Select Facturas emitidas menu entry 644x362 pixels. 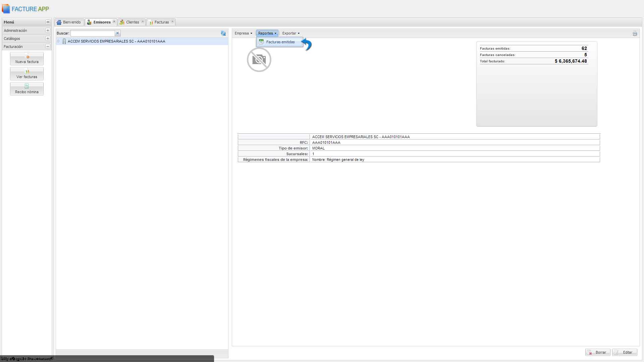pyautogui.click(x=280, y=42)
